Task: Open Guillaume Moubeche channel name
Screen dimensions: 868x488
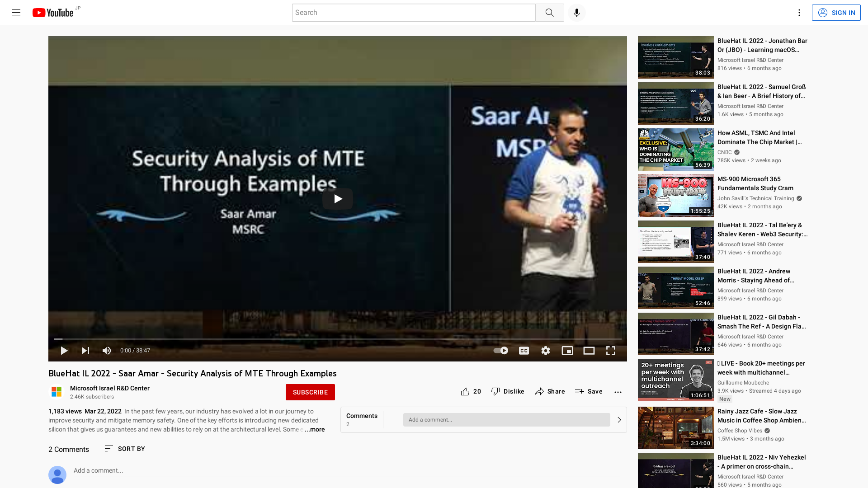Action: [x=743, y=383]
